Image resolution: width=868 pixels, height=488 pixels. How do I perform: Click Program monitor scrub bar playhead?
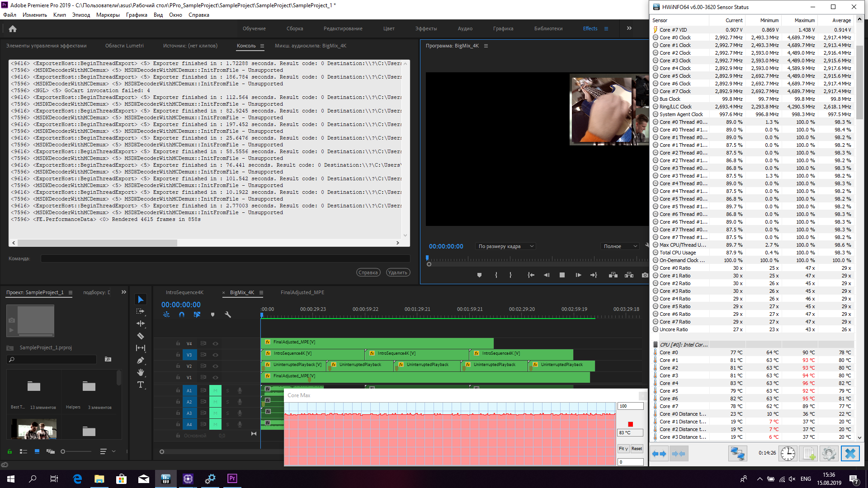click(427, 258)
